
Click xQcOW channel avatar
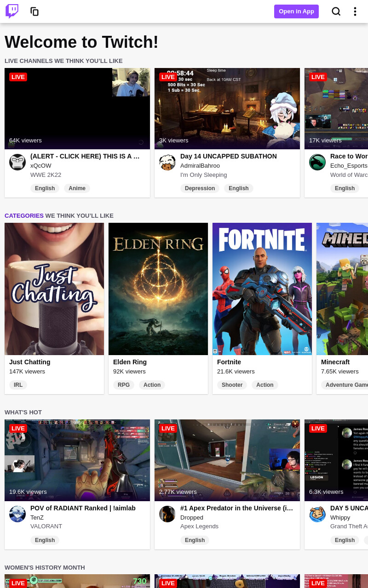pos(17,162)
